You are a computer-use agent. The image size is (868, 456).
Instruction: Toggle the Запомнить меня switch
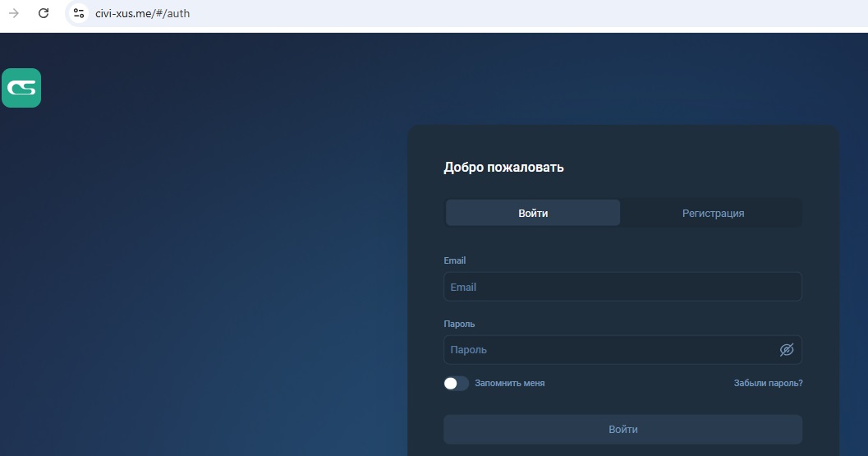pos(456,384)
